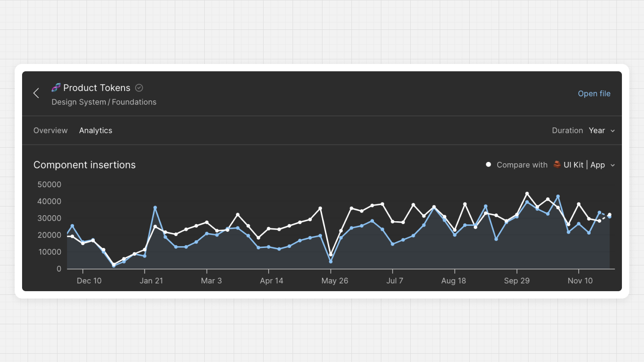Click the bricks emoji in UI Kit | App

point(557,164)
